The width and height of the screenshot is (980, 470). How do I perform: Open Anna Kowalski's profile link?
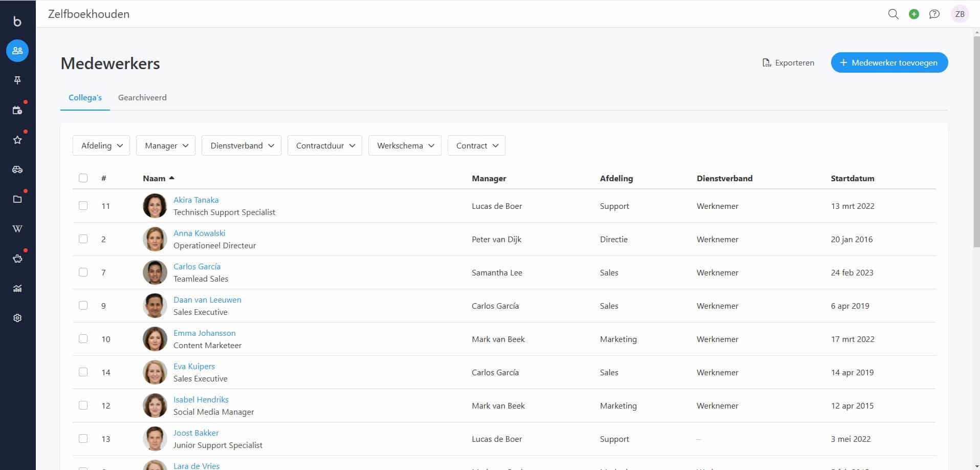click(x=199, y=233)
